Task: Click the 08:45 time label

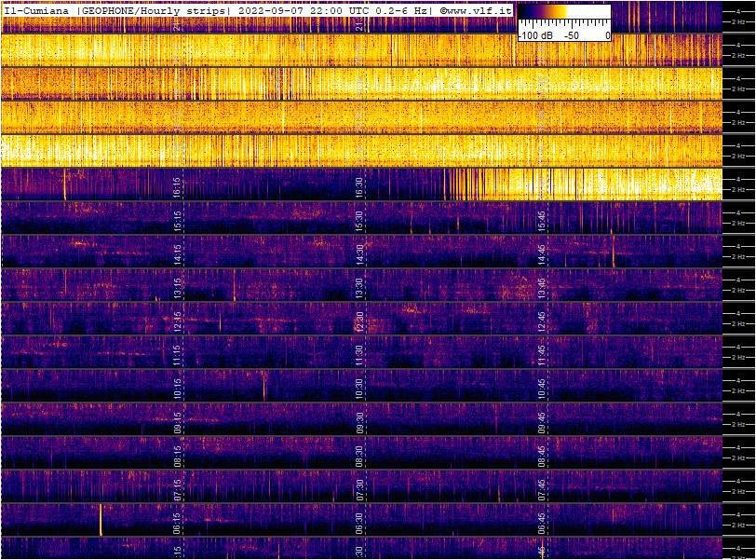Action: pos(542,456)
